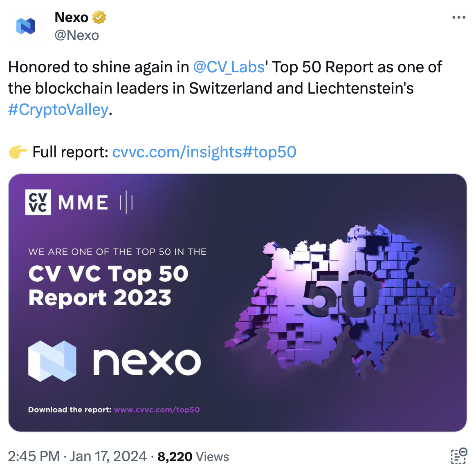
Task: Click the #CryptoValley hashtag
Action: click(58, 109)
